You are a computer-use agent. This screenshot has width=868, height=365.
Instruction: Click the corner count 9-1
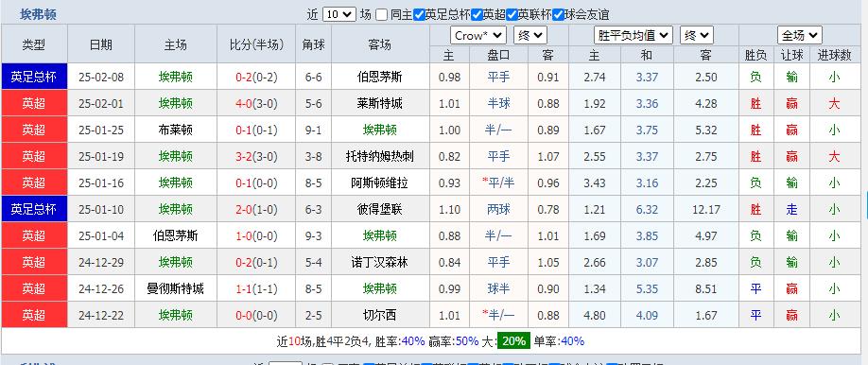313,130
